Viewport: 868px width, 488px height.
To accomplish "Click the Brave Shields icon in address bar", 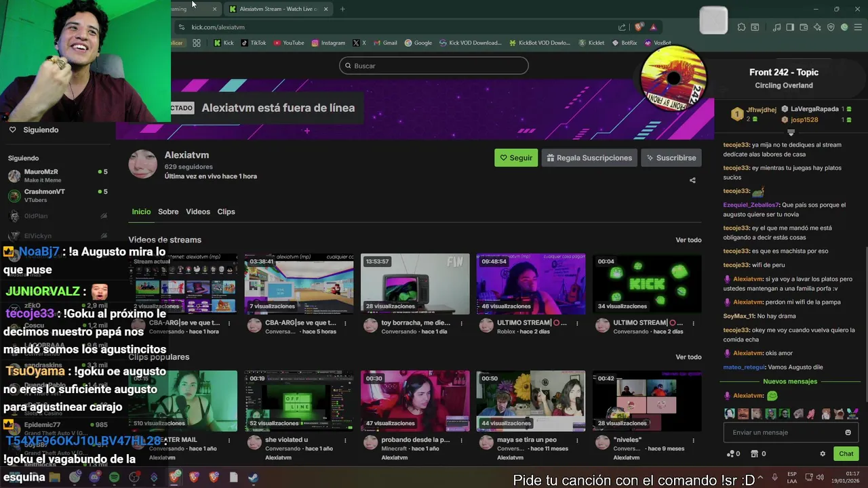I will [x=639, y=27].
